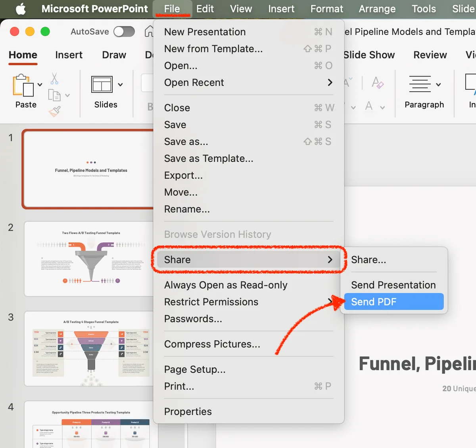The height and width of the screenshot is (448, 476).
Task: Open the Share submenu item
Action: click(x=248, y=260)
